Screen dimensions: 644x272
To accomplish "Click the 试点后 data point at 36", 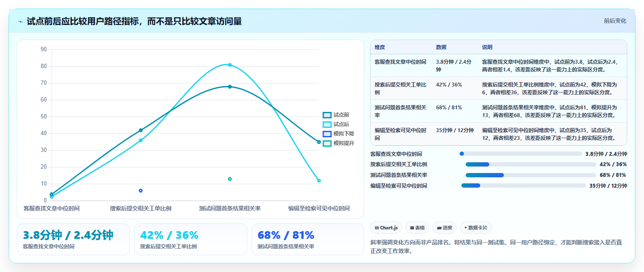I will point(141,140).
